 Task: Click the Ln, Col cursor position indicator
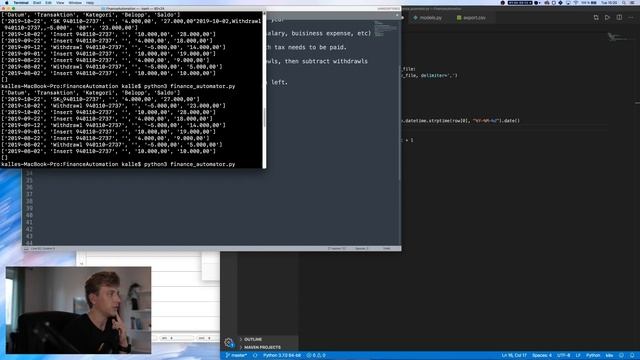point(514,356)
